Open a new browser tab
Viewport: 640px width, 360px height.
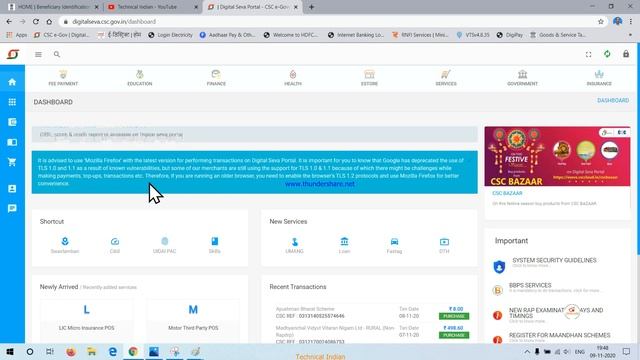[311, 7]
